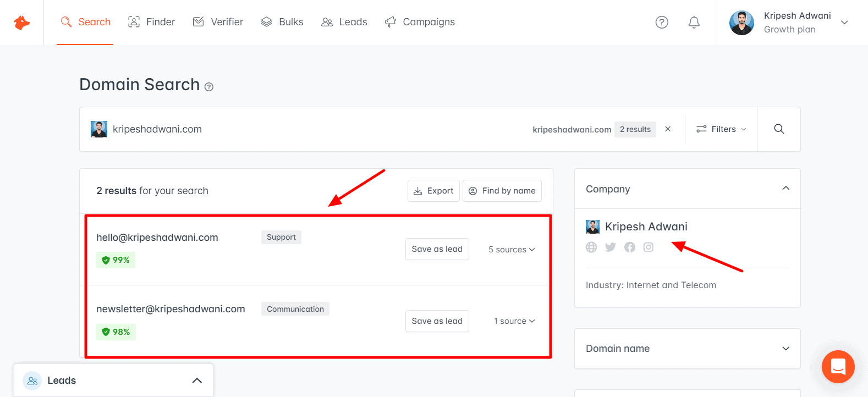This screenshot has height=397, width=868.
Task: Open notifications bell icon
Action: [x=694, y=22]
